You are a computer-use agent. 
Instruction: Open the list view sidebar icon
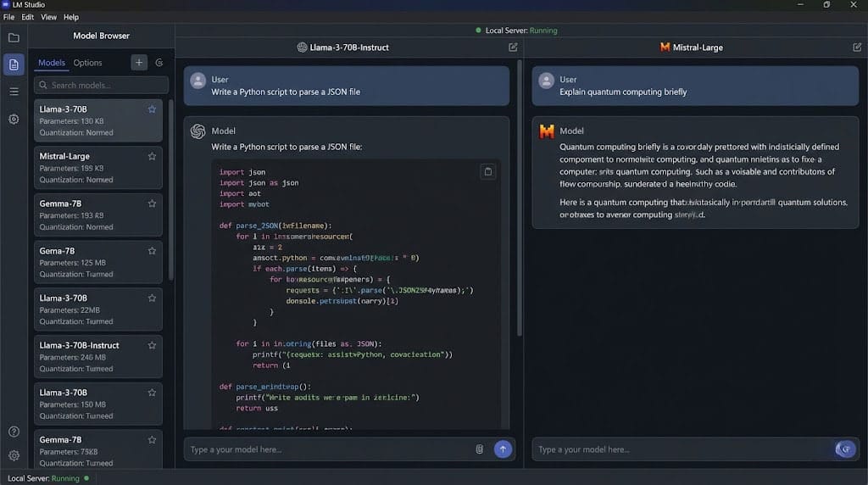click(14, 92)
